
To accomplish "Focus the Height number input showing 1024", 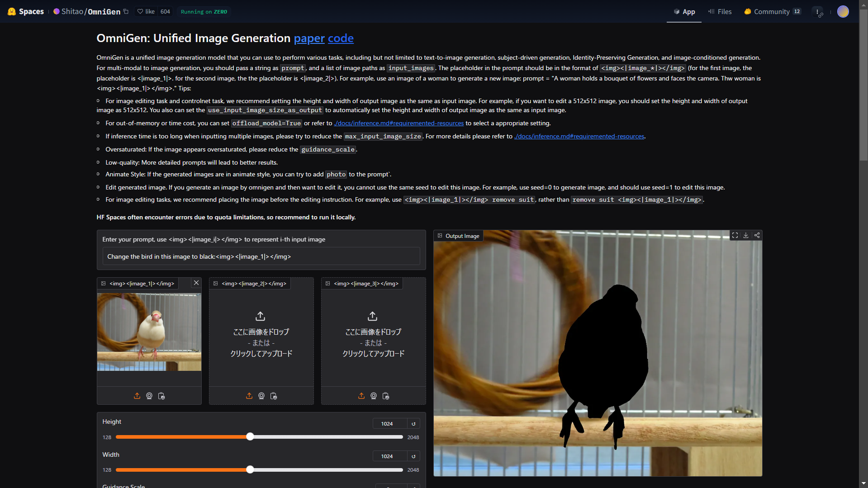I will [x=389, y=424].
